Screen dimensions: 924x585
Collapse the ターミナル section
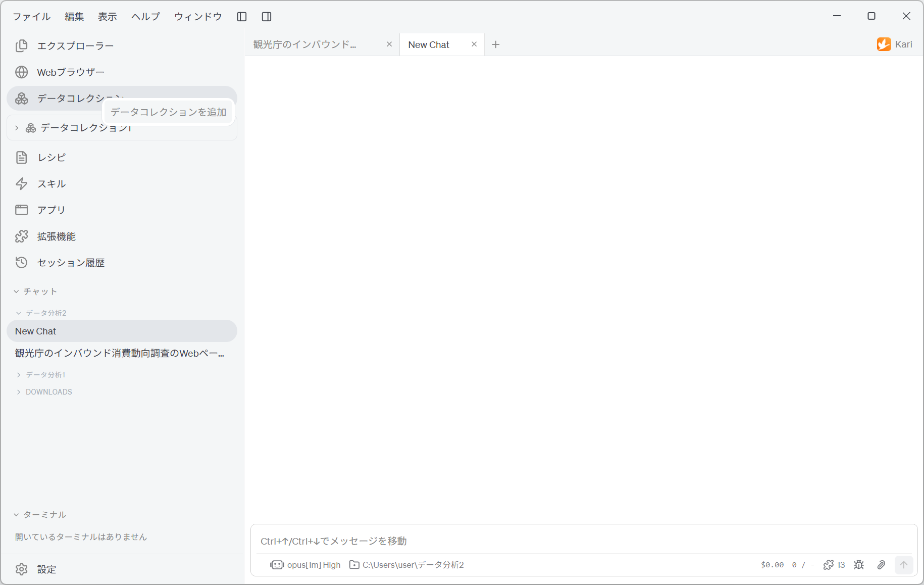[40, 515]
